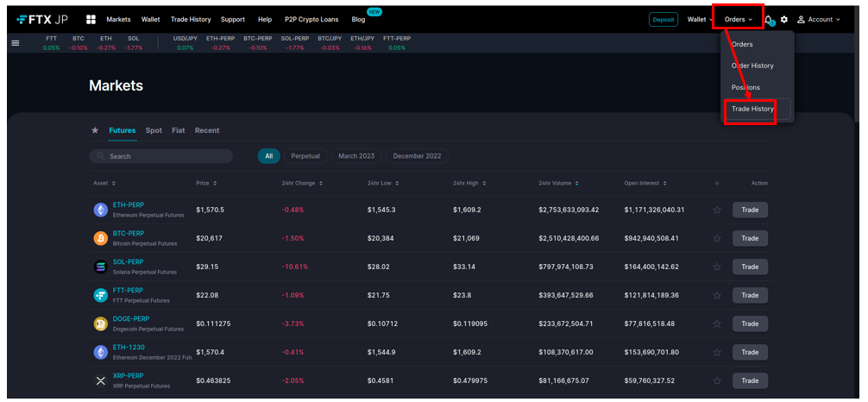Image resolution: width=868 pixels, height=402 pixels.
Task: Favorite XRP-PERP with its star
Action: click(717, 381)
